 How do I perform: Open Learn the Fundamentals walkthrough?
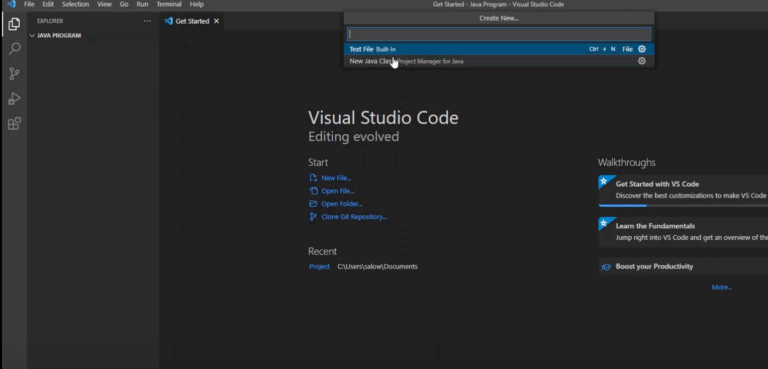[x=683, y=232]
